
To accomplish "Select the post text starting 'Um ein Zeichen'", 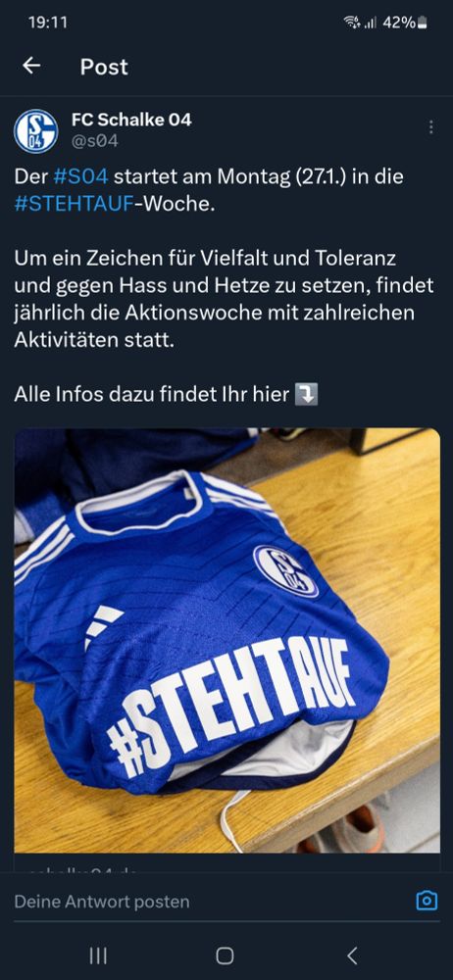I will pos(224,299).
